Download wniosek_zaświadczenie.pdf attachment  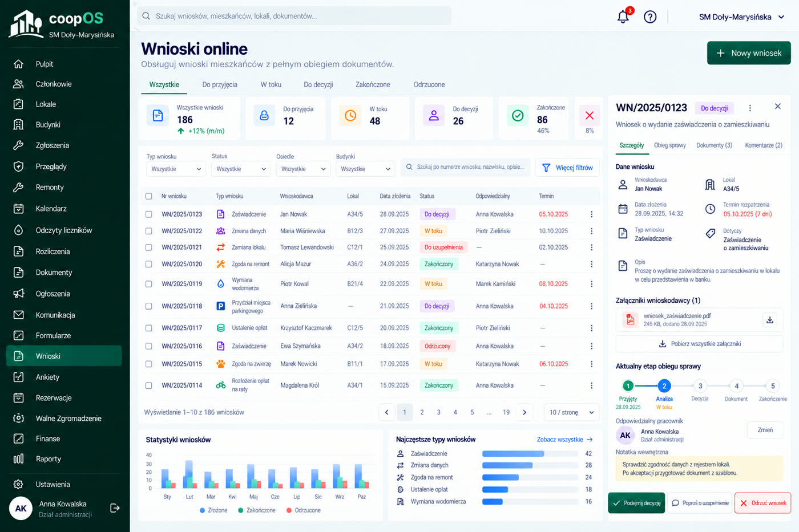coord(770,320)
